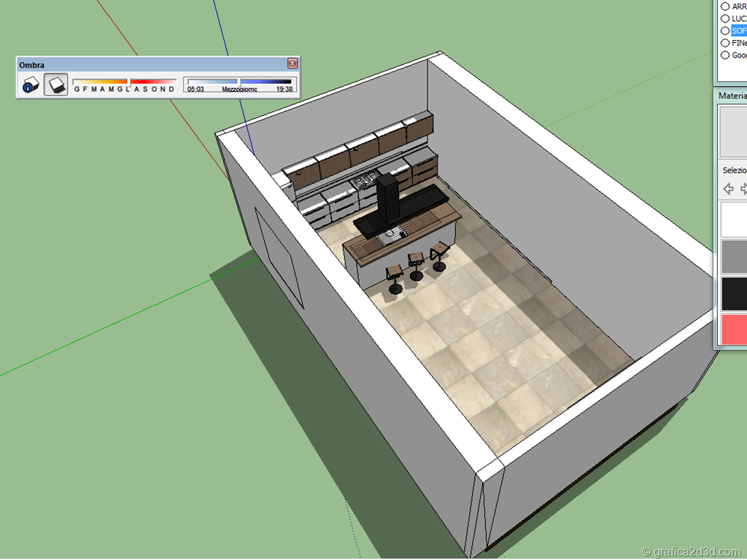The image size is (747, 560).
Task: Pick the black material swatch
Action: click(x=733, y=292)
